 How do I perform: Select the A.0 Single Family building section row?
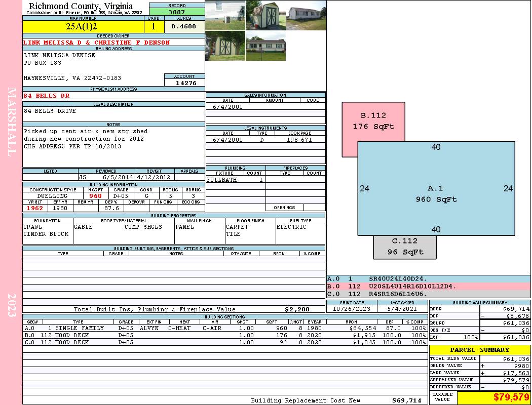coord(223,328)
